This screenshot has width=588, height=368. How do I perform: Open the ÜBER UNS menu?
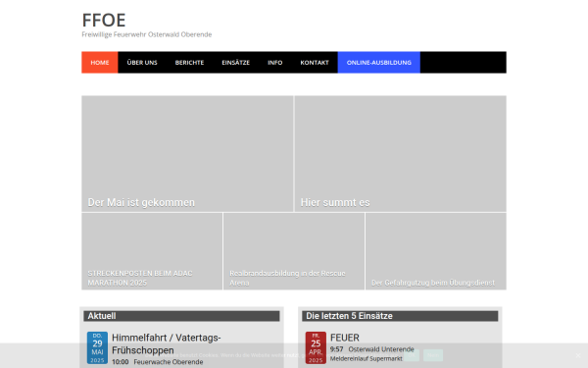pos(142,63)
